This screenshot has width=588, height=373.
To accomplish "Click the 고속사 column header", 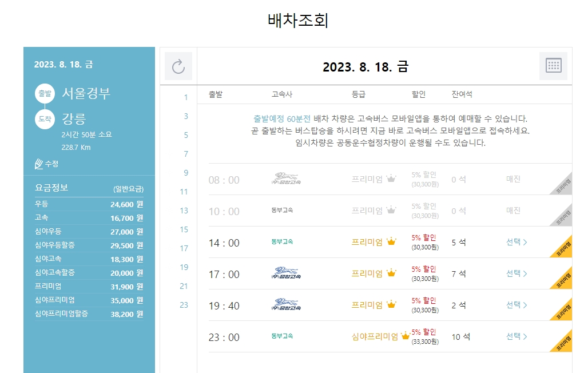I will tap(282, 94).
